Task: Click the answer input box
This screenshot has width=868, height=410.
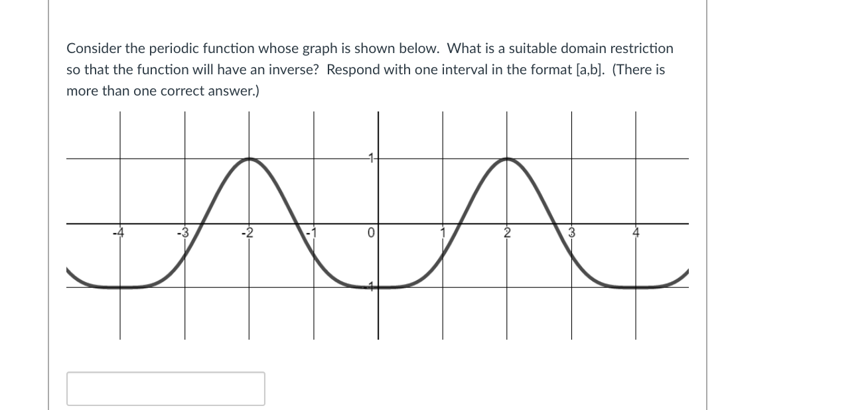Action: [x=165, y=389]
